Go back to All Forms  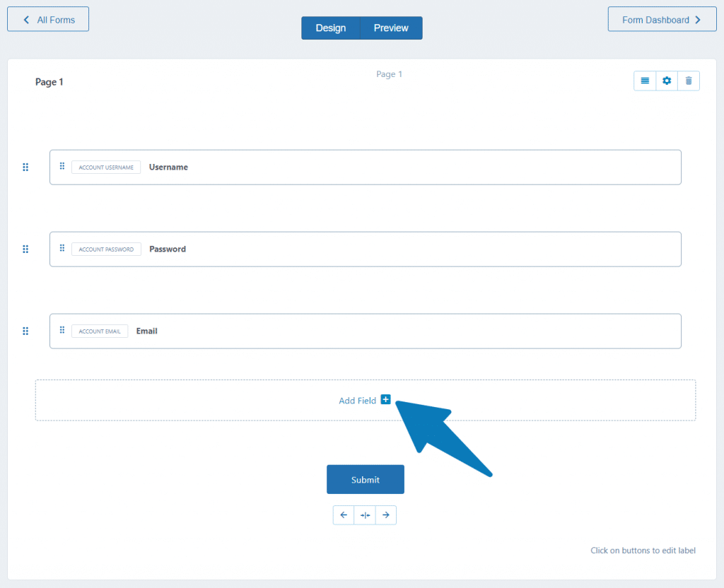tap(47, 18)
